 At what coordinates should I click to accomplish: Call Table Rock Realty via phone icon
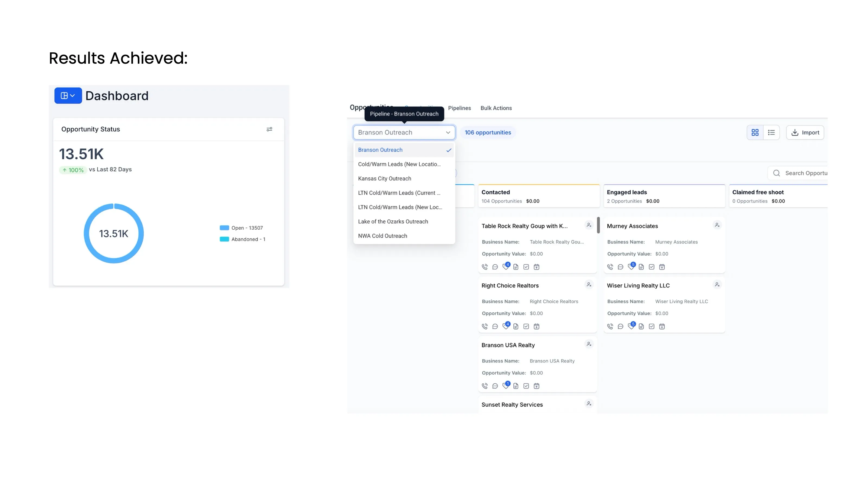pos(484,267)
